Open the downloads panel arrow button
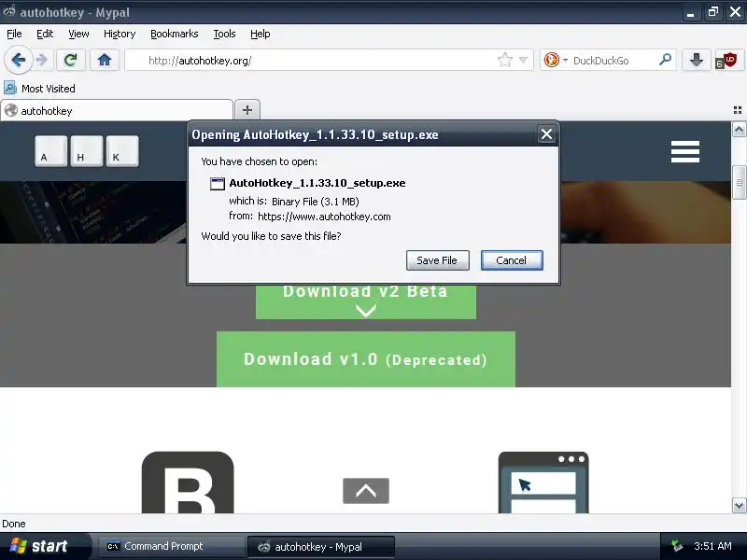The height and width of the screenshot is (560, 747). pyautogui.click(x=696, y=60)
